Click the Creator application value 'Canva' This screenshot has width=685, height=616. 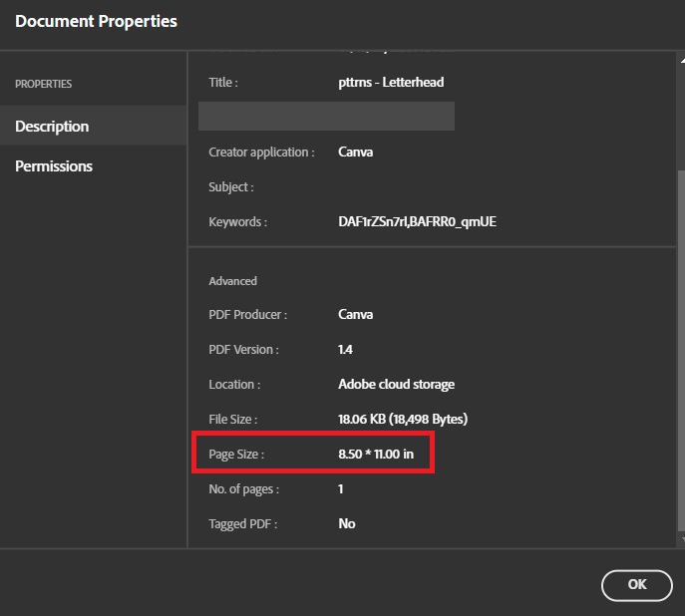pos(355,152)
